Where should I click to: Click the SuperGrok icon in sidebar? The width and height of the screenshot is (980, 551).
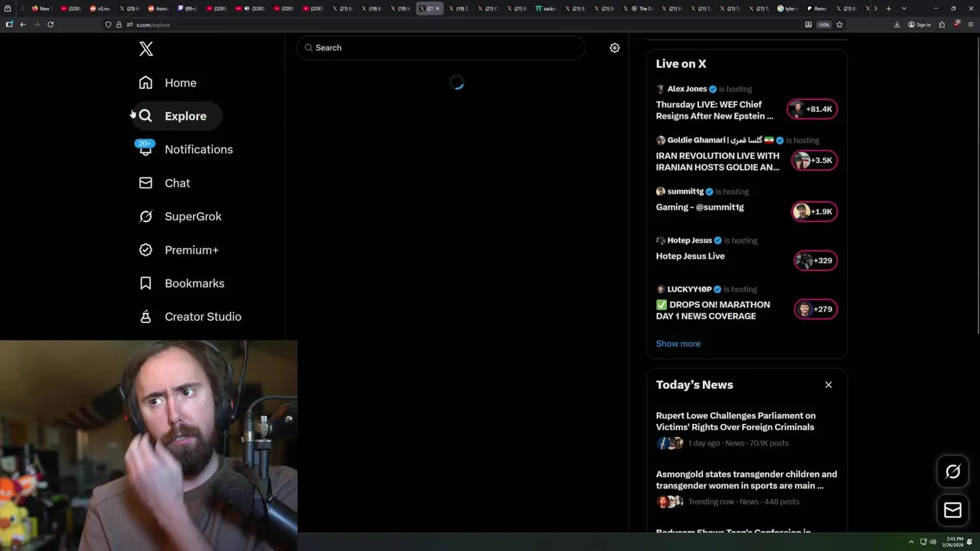coord(145,217)
